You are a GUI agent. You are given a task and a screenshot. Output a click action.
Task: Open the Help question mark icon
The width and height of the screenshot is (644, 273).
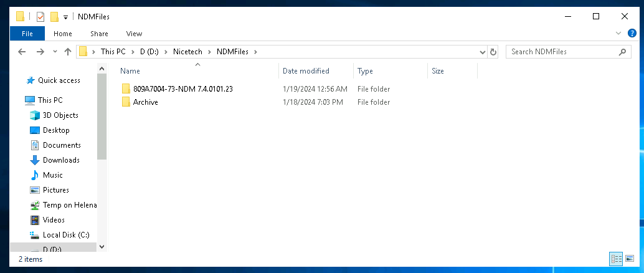[632, 34]
